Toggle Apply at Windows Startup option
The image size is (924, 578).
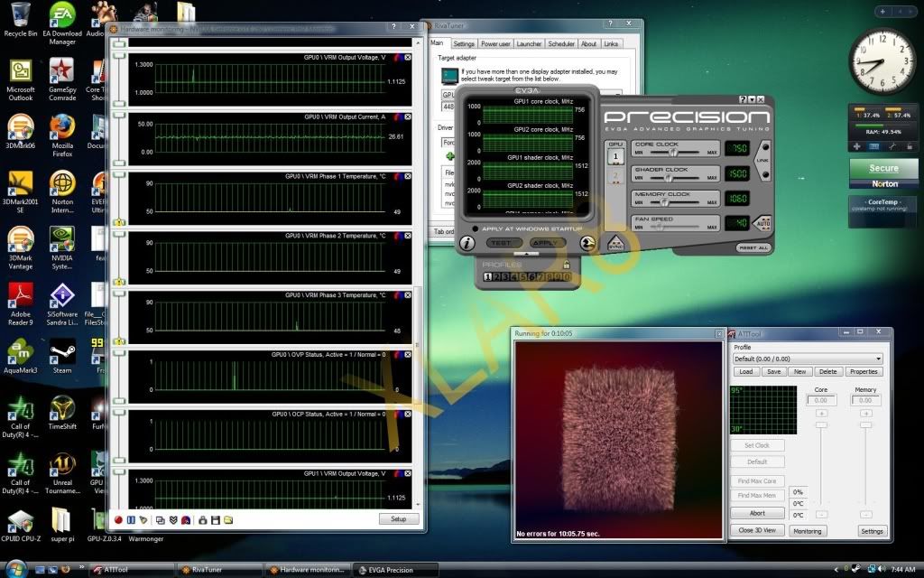(476, 229)
